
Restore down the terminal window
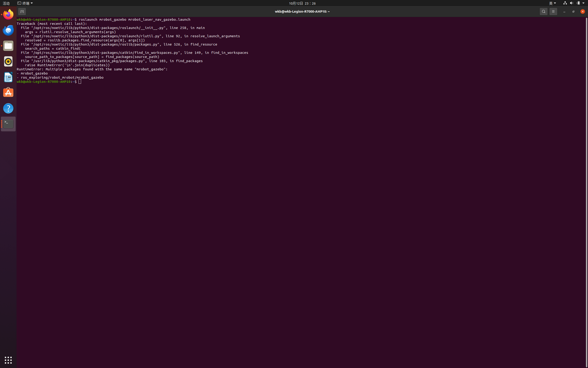pyautogui.click(x=574, y=11)
